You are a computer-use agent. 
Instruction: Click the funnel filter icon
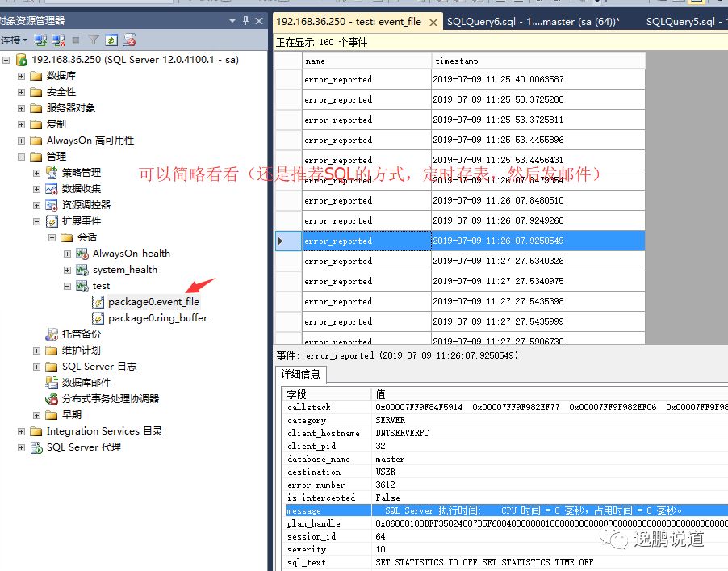click(x=94, y=40)
